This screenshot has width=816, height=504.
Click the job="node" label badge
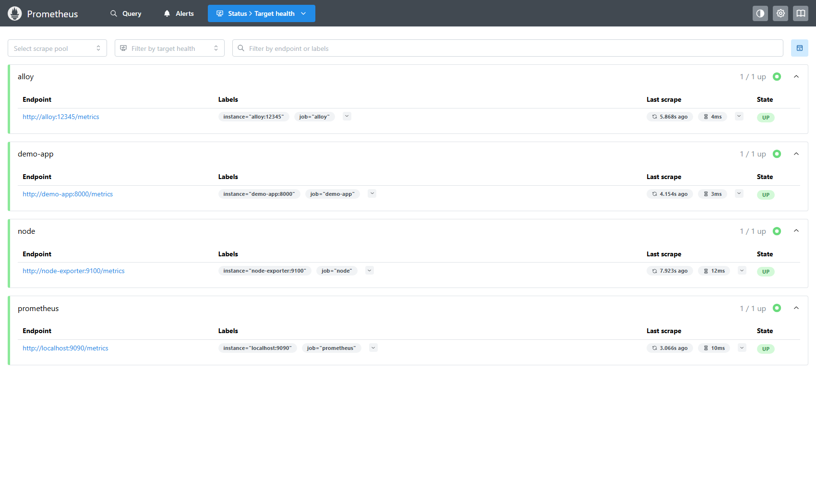click(x=336, y=271)
